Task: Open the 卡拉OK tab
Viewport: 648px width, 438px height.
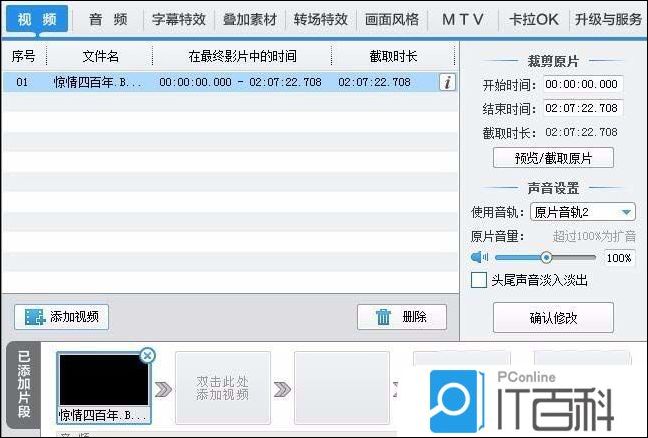Action: click(x=534, y=19)
